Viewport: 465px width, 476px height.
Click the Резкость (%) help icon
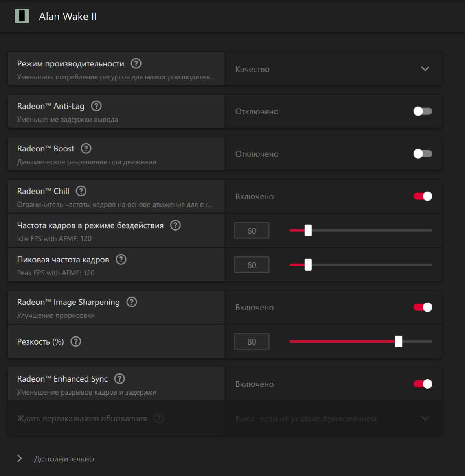click(76, 341)
